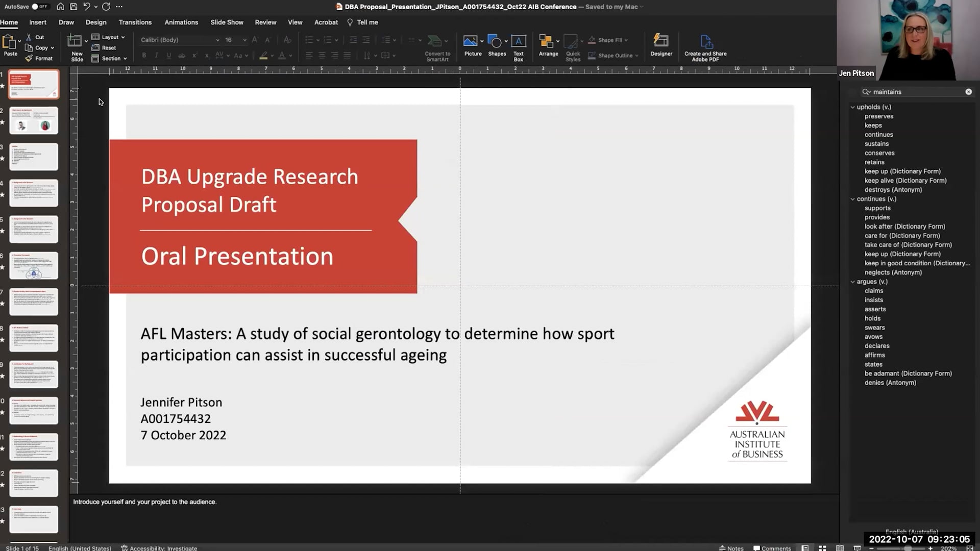Open the Transitions ribbon tab
Image resolution: width=980 pixels, height=551 pixels.
[135, 22]
